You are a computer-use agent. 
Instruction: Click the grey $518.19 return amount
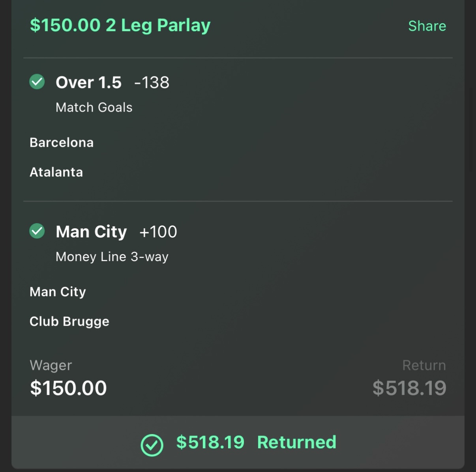(x=409, y=388)
